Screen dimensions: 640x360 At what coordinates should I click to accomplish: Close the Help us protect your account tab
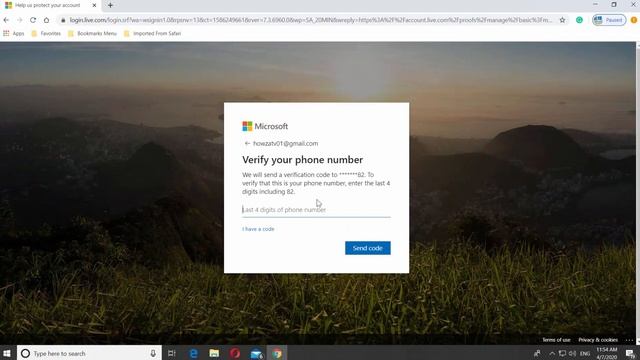pos(94,5)
